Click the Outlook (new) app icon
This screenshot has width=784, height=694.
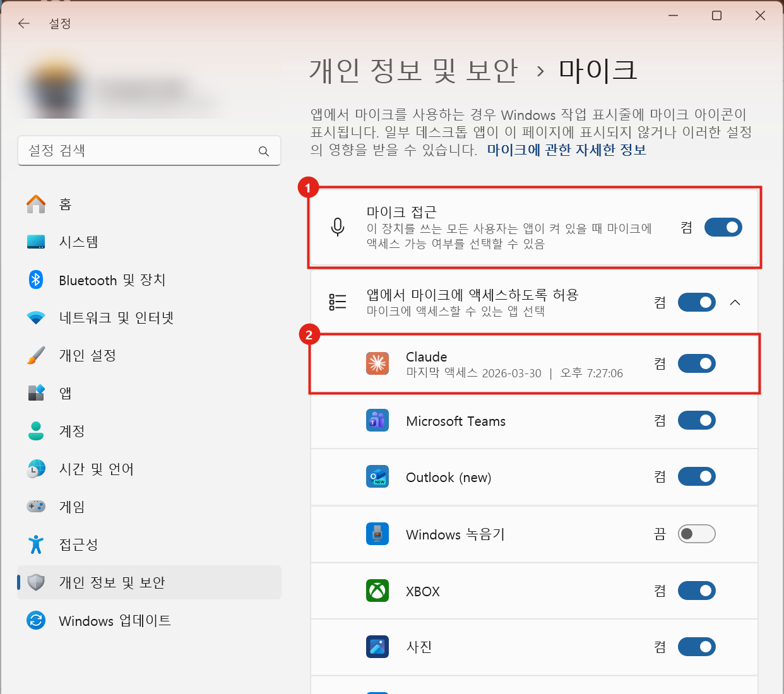[377, 476]
